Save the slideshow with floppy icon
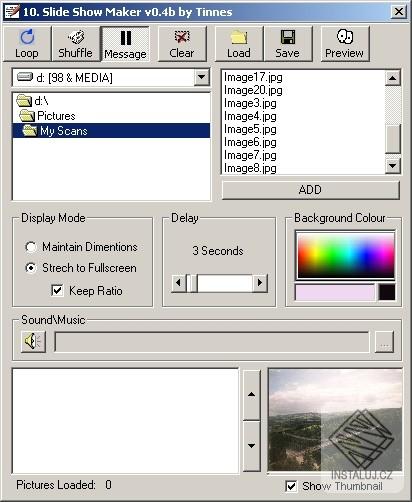The image size is (412, 502). pos(288,44)
